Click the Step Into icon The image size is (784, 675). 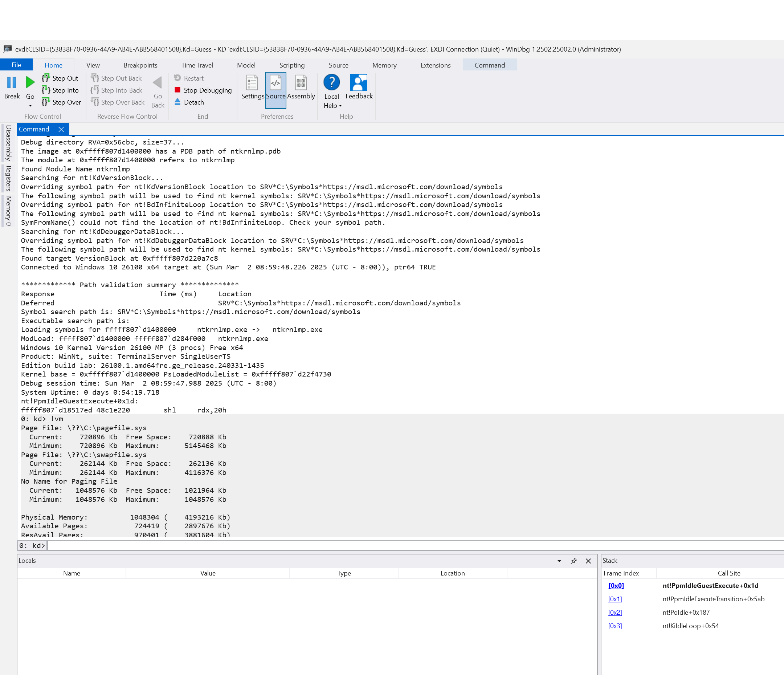tap(46, 90)
